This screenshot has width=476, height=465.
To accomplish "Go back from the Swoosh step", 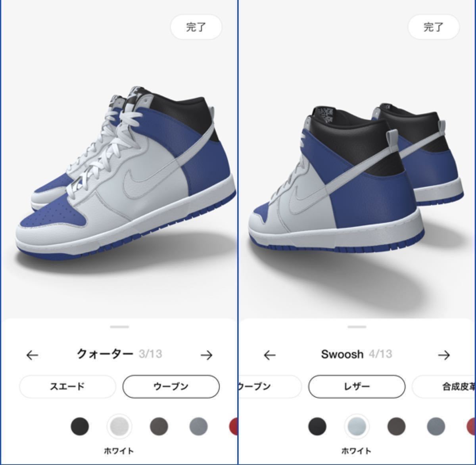I will coord(270,355).
